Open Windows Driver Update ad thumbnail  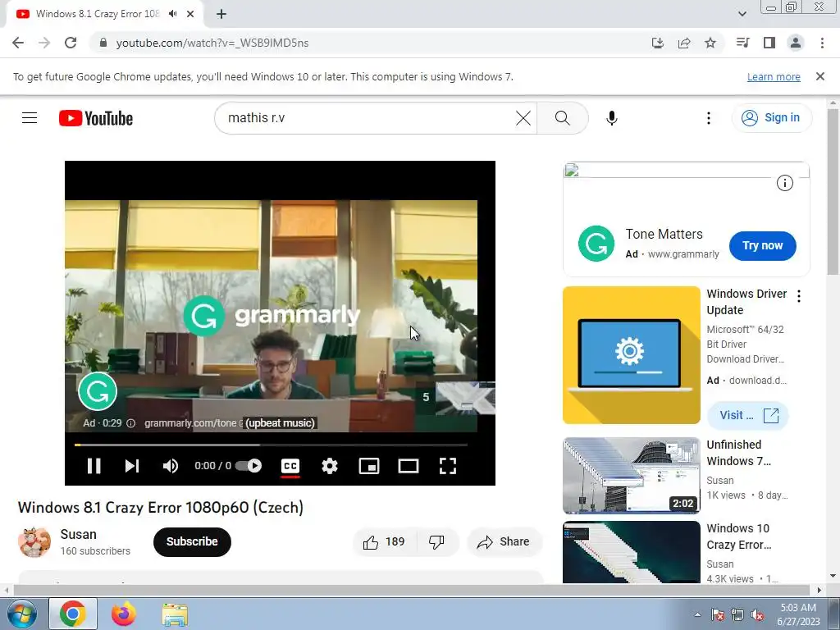coord(631,355)
